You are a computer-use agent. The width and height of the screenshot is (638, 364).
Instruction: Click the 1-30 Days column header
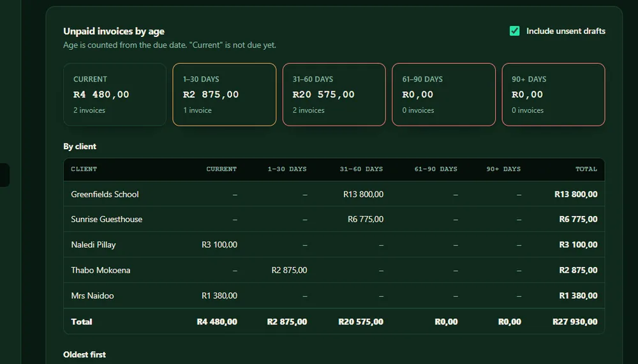(x=287, y=169)
